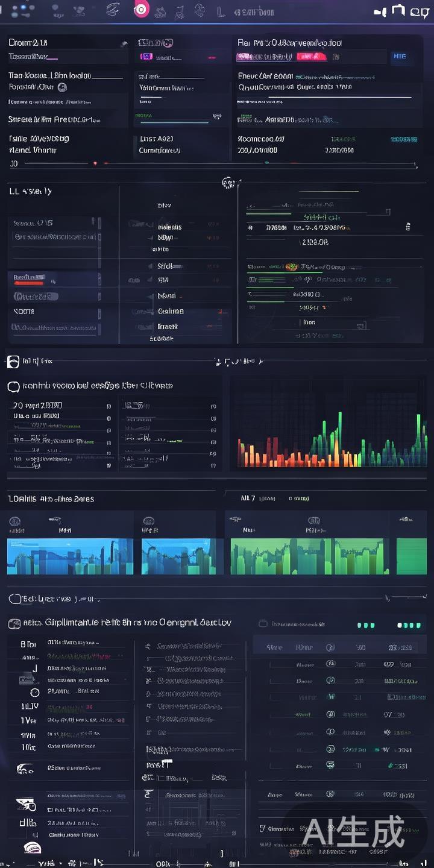Viewport: 434px width, 868px height.
Task: Click the circle icon above the large green chart
Action: (313, 521)
